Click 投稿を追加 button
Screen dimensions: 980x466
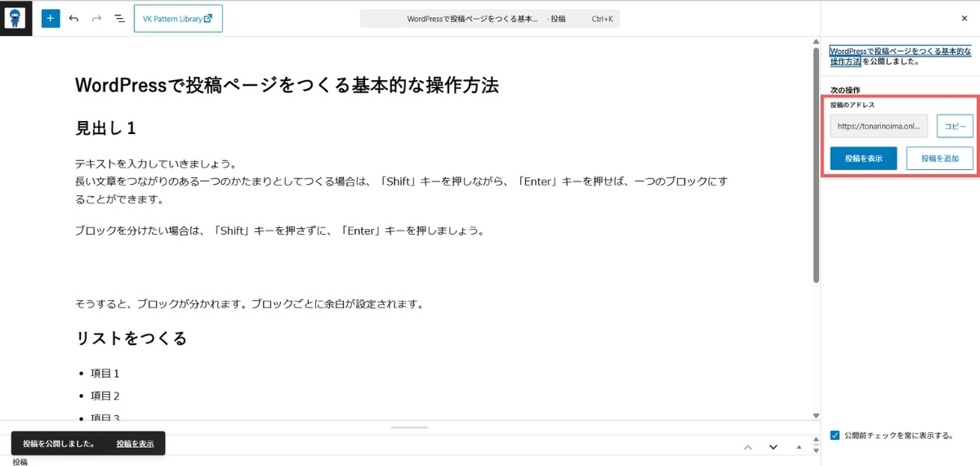[940, 159]
